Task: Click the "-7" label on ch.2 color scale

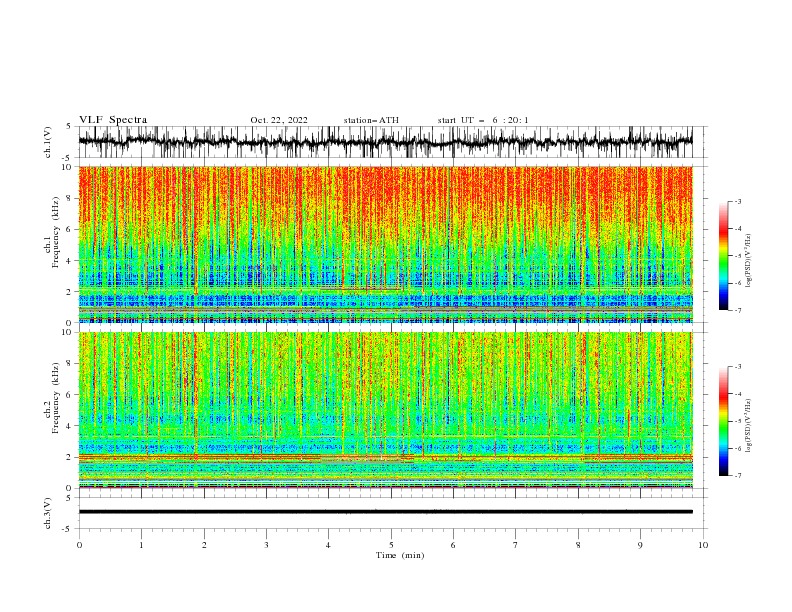Action: pos(737,475)
